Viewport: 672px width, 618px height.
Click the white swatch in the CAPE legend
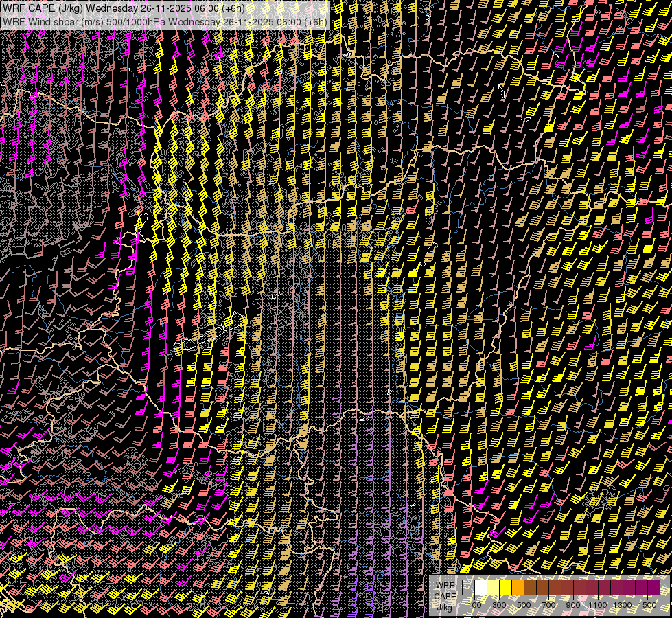(481, 587)
